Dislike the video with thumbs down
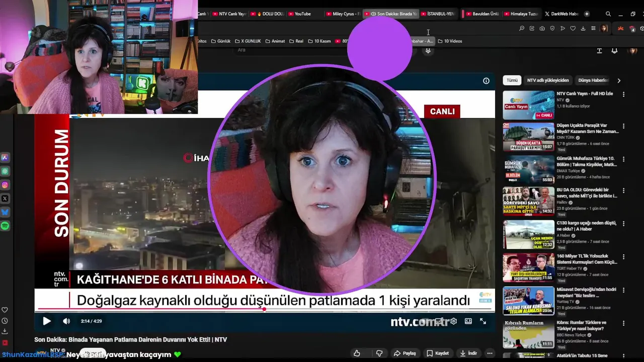This screenshot has height=362, width=644. coord(379,353)
